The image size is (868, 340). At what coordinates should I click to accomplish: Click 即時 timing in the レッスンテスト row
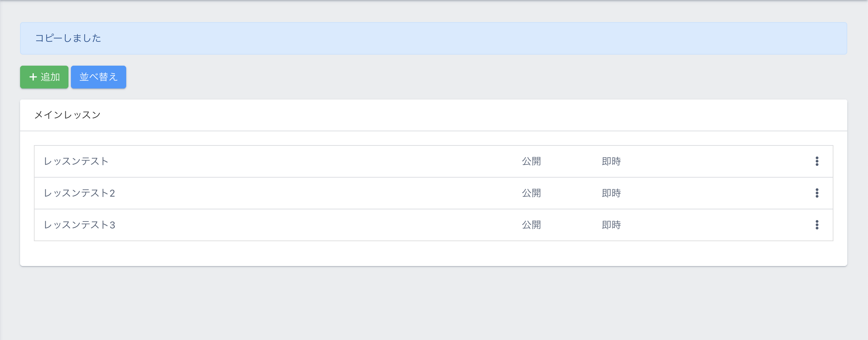(611, 161)
